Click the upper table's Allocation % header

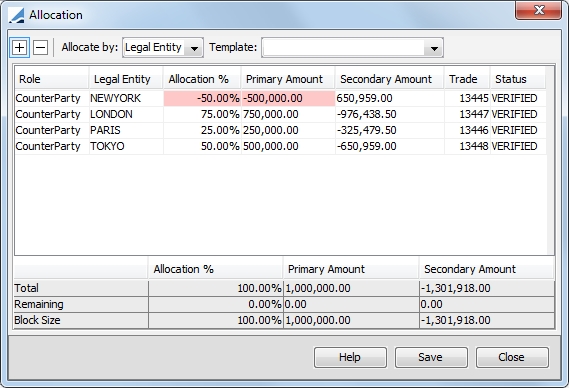click(x=202, y=79)
